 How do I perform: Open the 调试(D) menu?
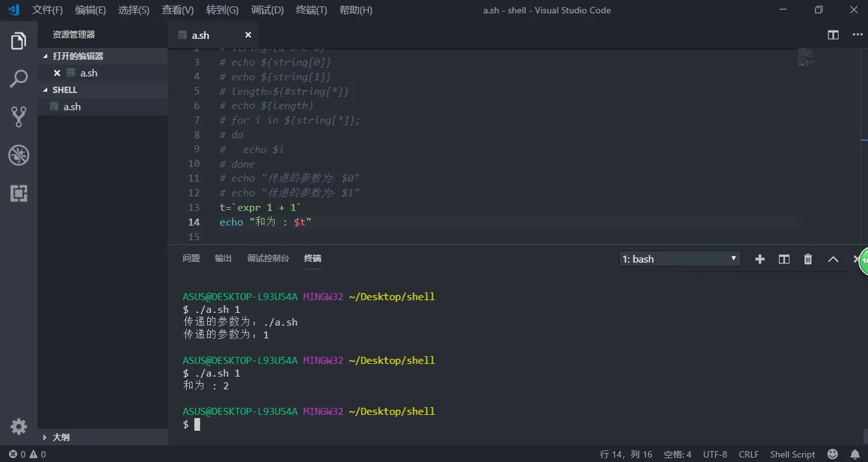(x=267, y=10)
